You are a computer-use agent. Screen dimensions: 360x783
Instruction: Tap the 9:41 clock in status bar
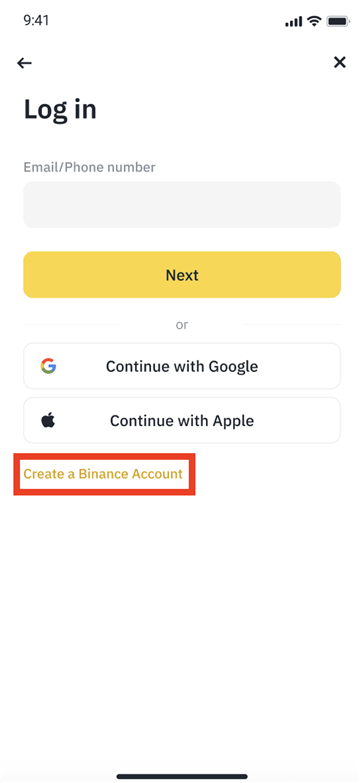37,21
